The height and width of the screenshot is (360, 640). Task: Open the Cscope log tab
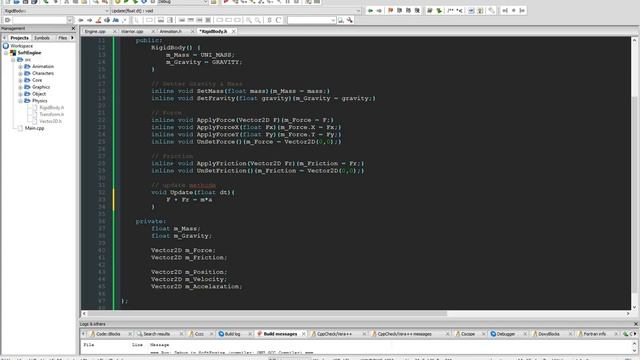point(468,334)
